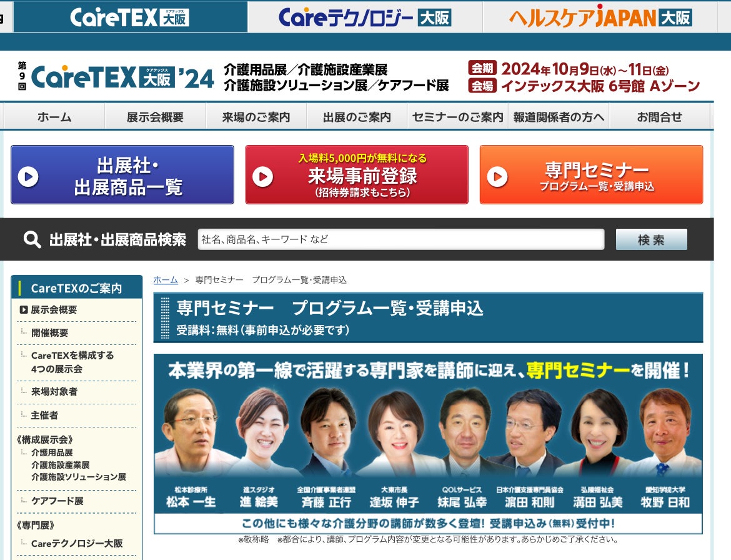The width and height of the screenshot is (731, 560).
Task: Open ケアフード展 sidebar link
Action: (x=57, y=501)
